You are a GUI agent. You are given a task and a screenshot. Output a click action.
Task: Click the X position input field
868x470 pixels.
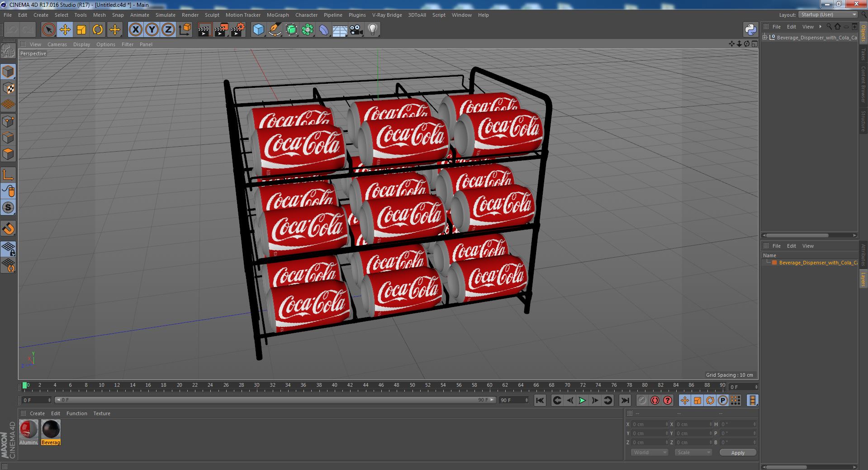point(650,424)
